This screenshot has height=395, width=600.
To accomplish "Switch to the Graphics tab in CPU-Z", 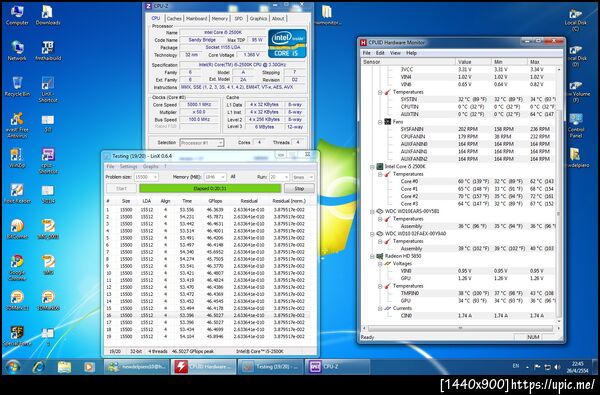I will (x=258, y=18).
